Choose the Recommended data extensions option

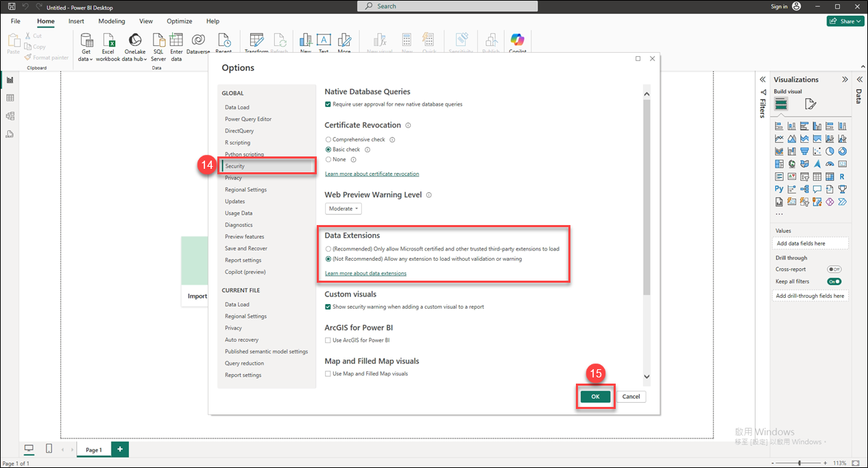328,248
